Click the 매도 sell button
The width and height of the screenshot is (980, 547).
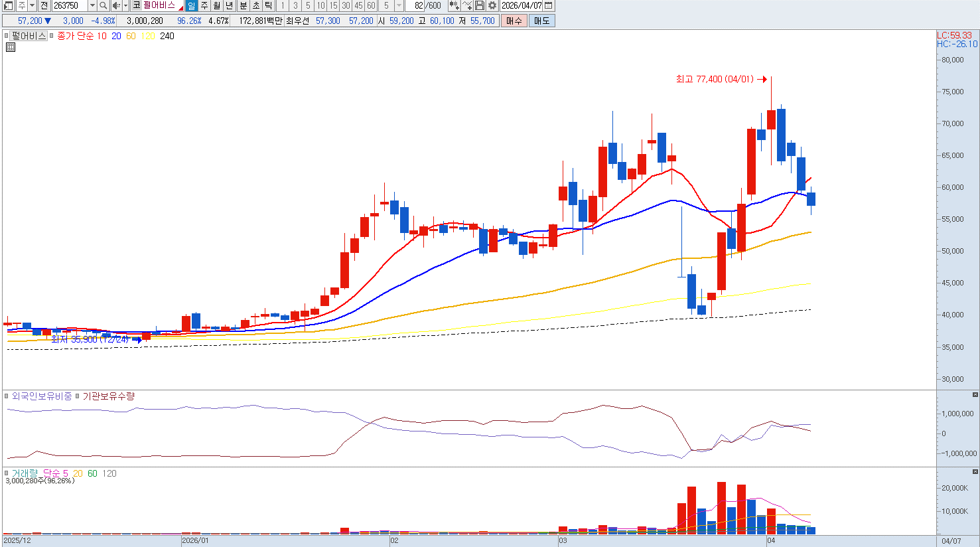tap(542, 21)
